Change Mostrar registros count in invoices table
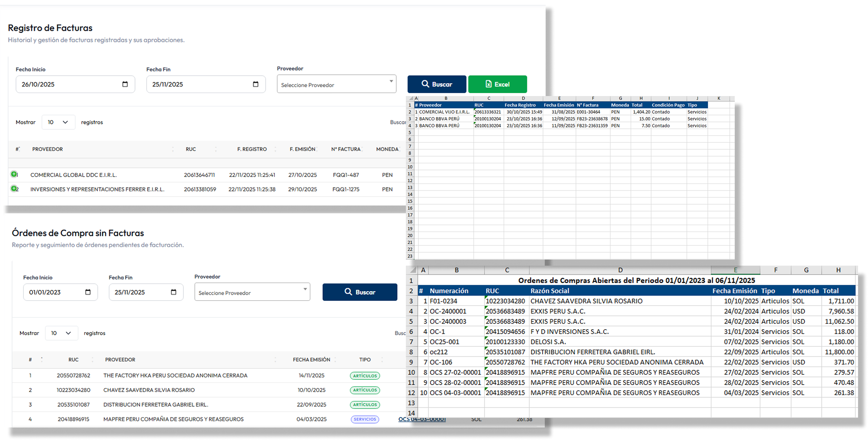 coord(58,122)
